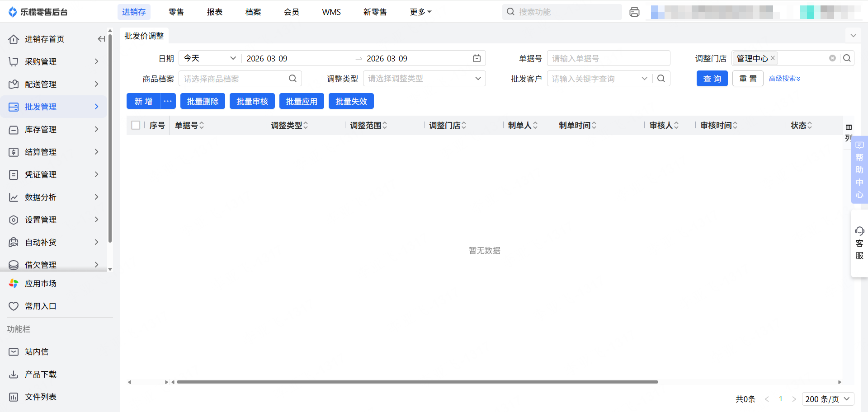The width and height of the screenshot is (868, 412).
Task: Click the 重置 button
Action: coord(748,79)
